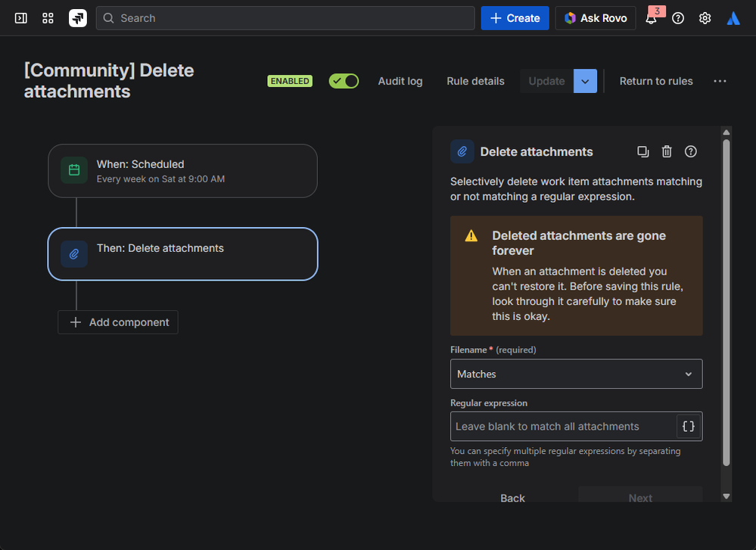
Task: Click the panel vertical scrollbar thumb
Action: click(x=726, y=303)
